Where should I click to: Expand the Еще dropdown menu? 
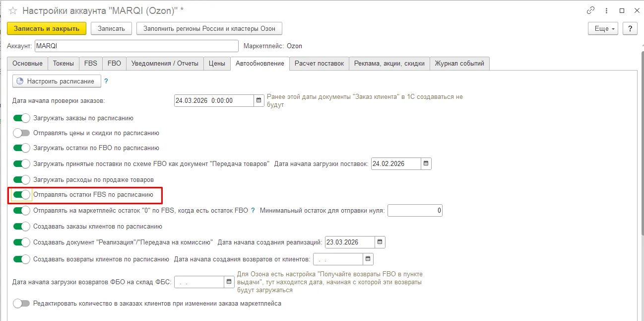tap(602, 28)
